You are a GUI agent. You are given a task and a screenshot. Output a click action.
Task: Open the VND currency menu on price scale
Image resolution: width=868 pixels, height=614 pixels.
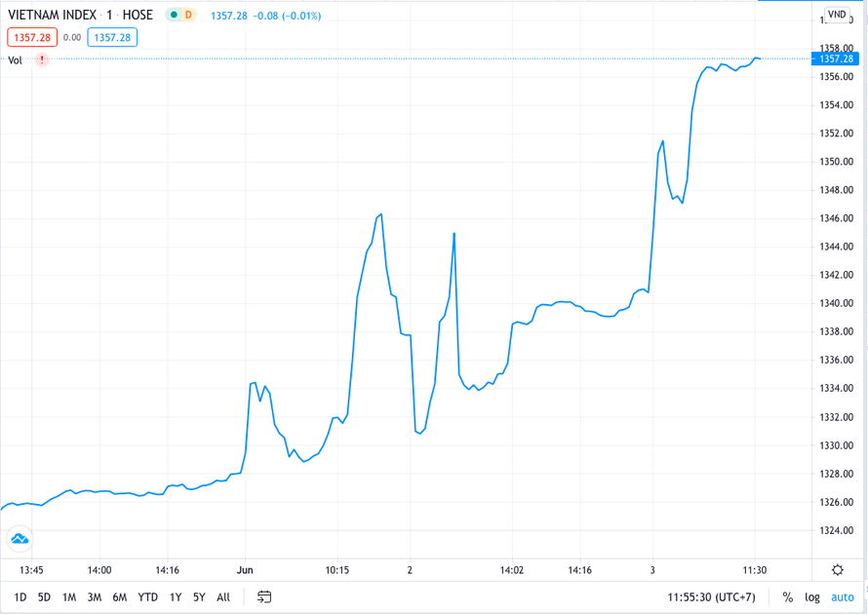835,14
